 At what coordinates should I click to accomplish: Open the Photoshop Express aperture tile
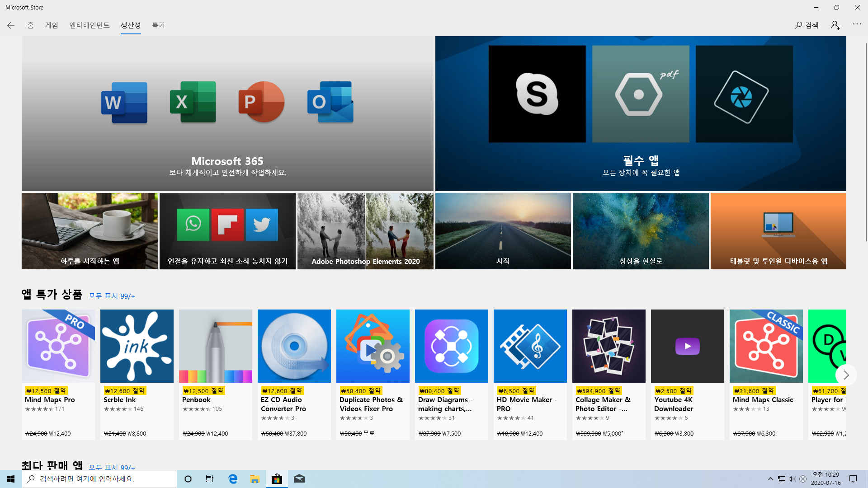[x=744, y=94]
